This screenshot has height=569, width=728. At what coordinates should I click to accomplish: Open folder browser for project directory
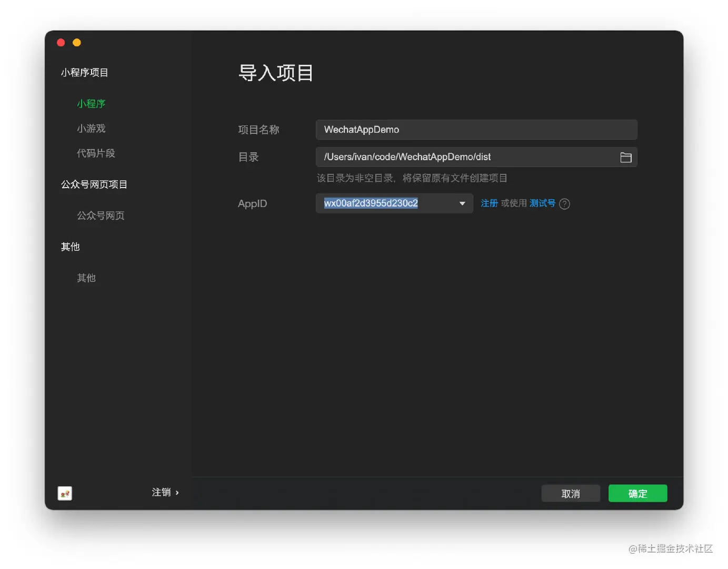pyautogui.click(x=626, y=157)
